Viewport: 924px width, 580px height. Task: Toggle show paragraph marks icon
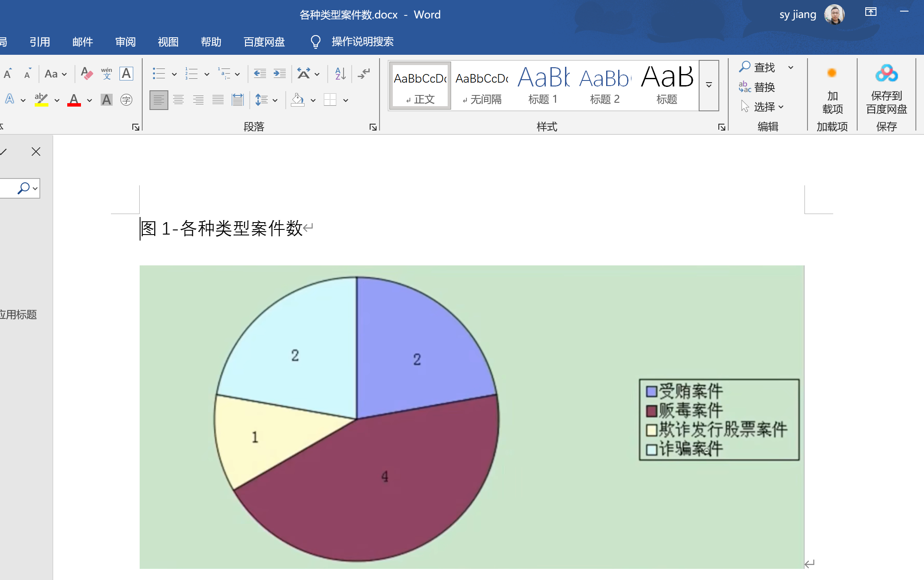[364, 74]
